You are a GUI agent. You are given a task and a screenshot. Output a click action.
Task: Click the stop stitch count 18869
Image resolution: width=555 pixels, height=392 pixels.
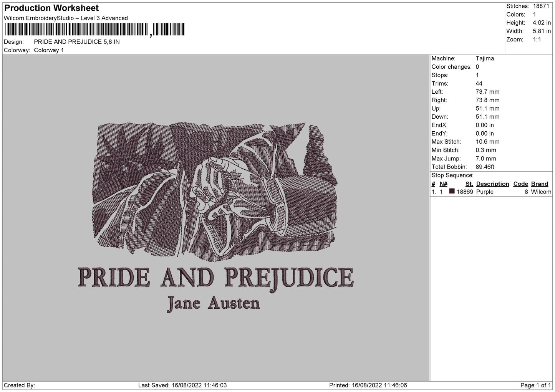465,192
